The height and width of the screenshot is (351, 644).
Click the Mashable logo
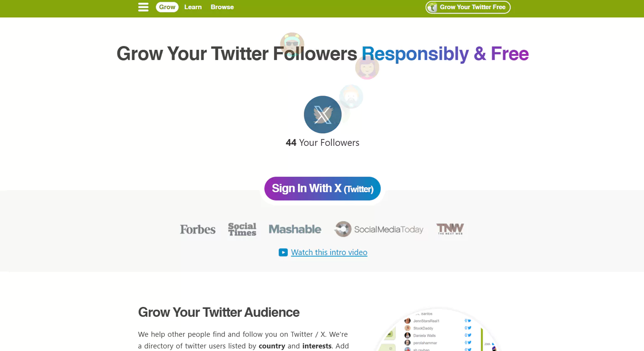click(x=295, y=229)
